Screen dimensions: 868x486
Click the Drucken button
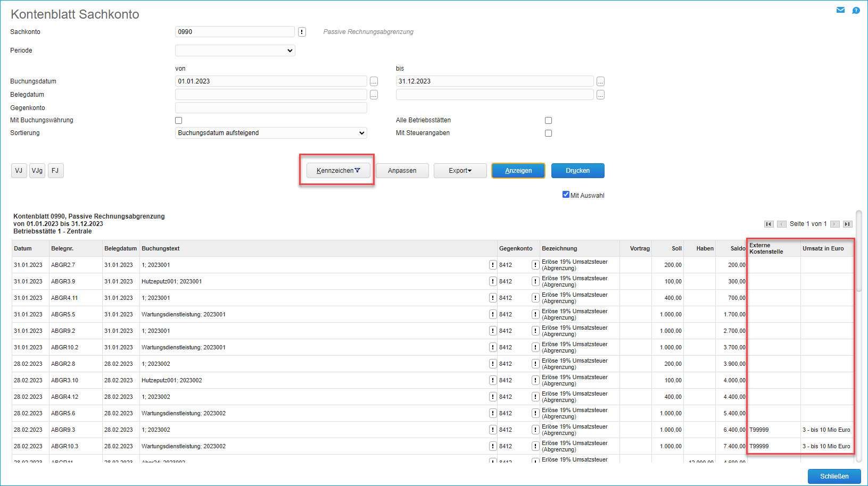(x=578, y=171)
